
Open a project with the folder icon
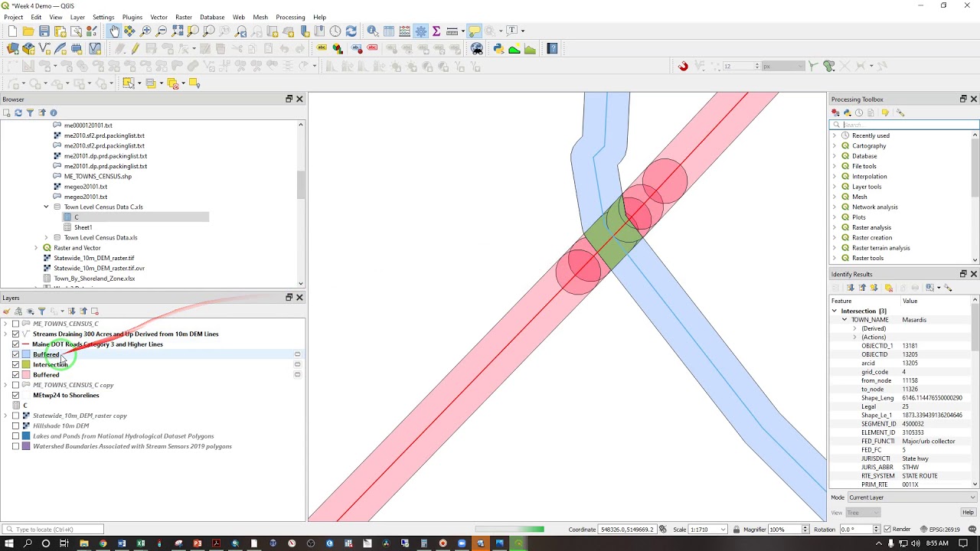tap(28, 31)
